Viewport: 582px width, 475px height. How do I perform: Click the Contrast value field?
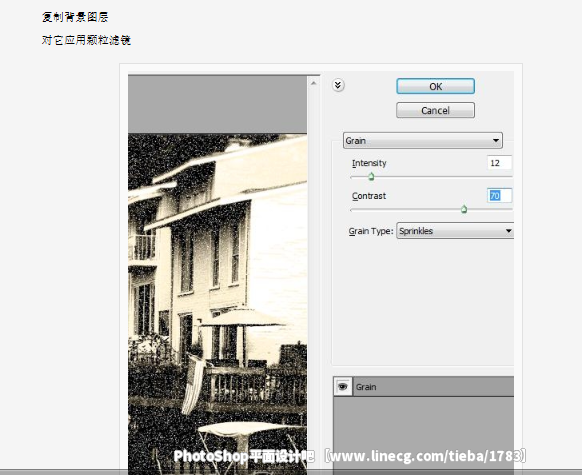[499, 196]
